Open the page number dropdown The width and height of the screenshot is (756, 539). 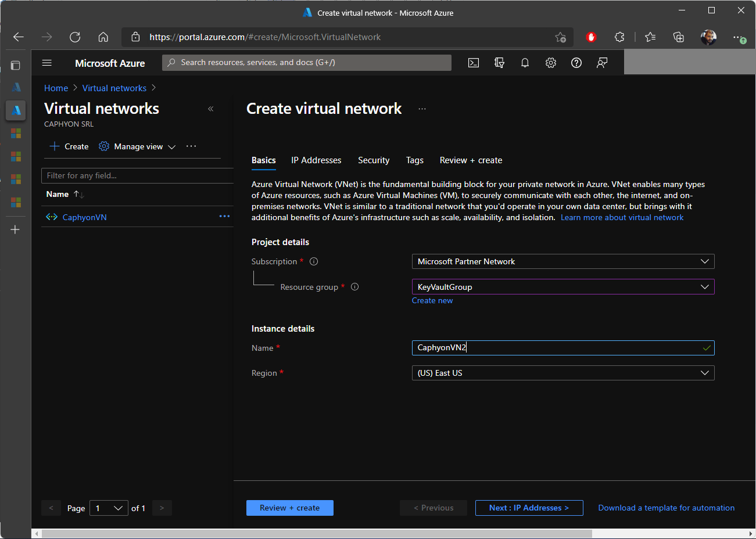[109, 508]
